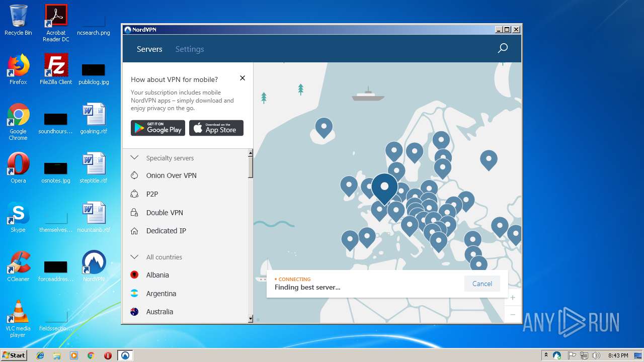Open FileZilla Client desktop shortcut
Screen dimensions: 644x362
[x=56, y=69]
